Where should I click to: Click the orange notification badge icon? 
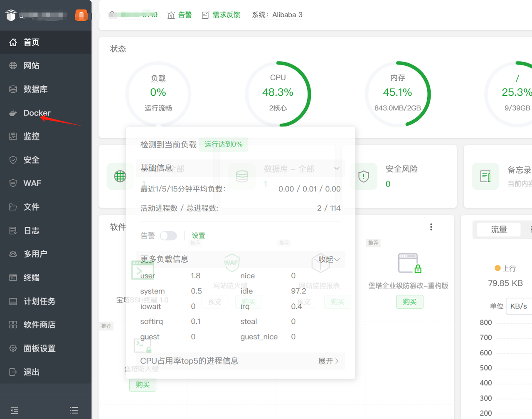pyautogui.click(x=81, y=15)
